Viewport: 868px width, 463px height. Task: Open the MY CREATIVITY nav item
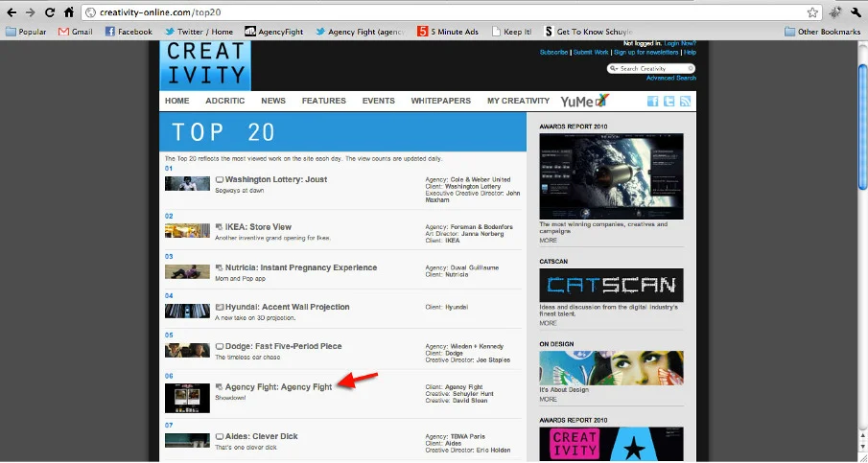pyautogui.click(x=518, y=101)
